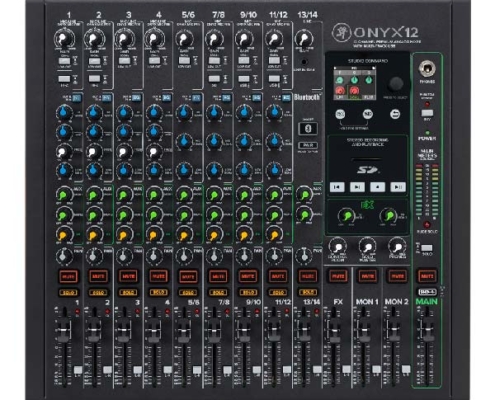Enable low cut on channel 5/6

(184, 61)
